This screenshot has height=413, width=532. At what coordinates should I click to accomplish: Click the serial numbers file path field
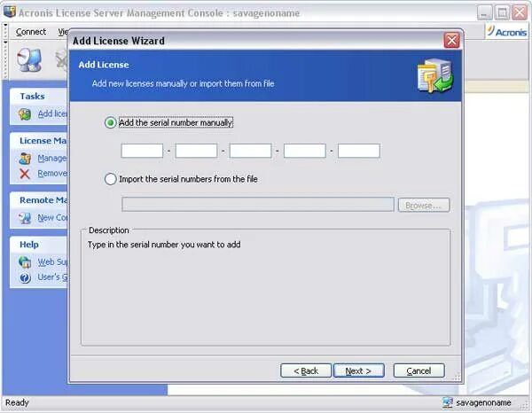click(x=258, y=205)
